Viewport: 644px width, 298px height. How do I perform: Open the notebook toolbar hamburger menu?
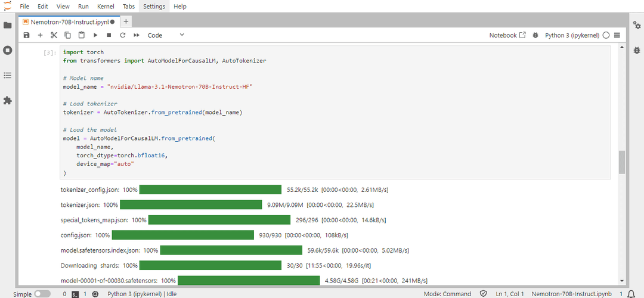617,35
